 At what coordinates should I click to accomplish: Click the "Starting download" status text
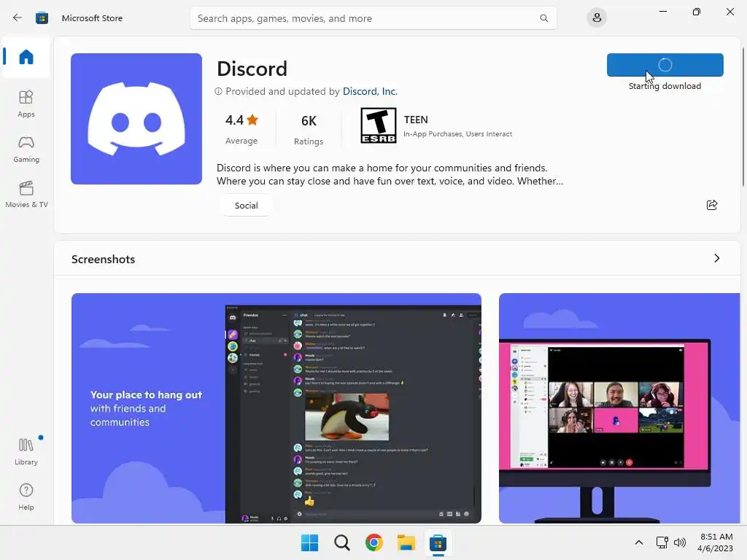(665, 86)
